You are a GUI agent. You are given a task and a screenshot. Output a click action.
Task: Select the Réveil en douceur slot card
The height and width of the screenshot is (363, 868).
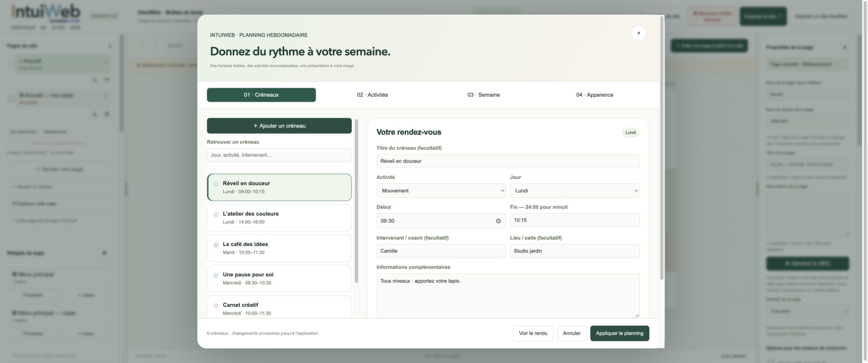(x=279, y=188)
